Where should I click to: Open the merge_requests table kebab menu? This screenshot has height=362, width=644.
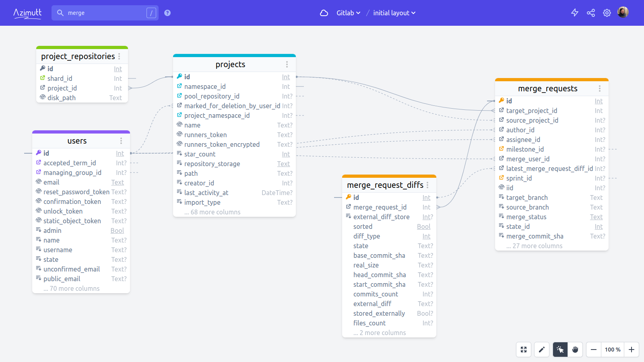pos(600,88)
